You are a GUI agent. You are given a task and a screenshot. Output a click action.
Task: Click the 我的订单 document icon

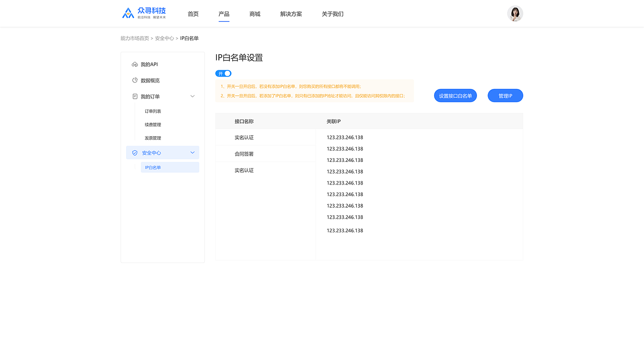point(134,96)
